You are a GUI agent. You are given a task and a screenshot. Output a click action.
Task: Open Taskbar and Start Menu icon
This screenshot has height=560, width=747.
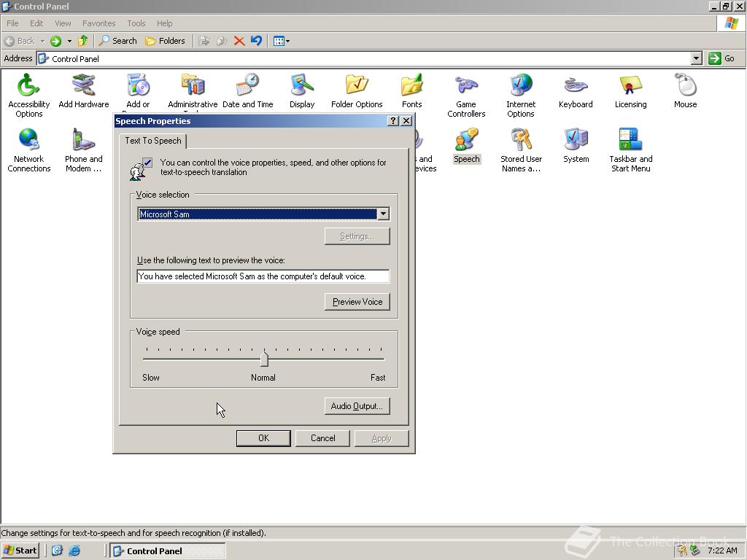click(630, 150)
